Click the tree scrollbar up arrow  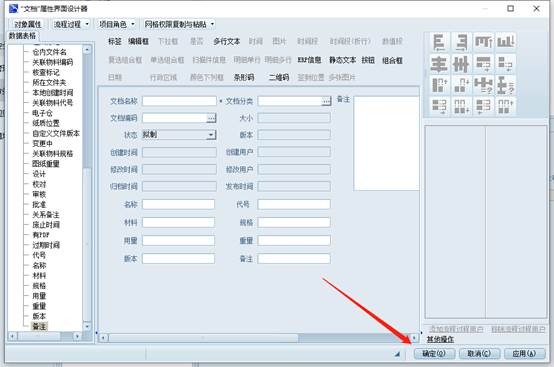pos(87,50)
